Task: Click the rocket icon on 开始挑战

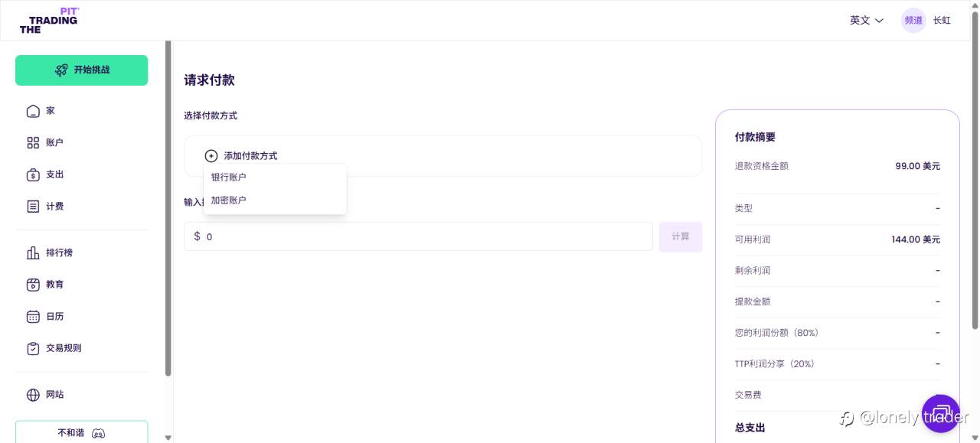Action: (x=61, y=70)
